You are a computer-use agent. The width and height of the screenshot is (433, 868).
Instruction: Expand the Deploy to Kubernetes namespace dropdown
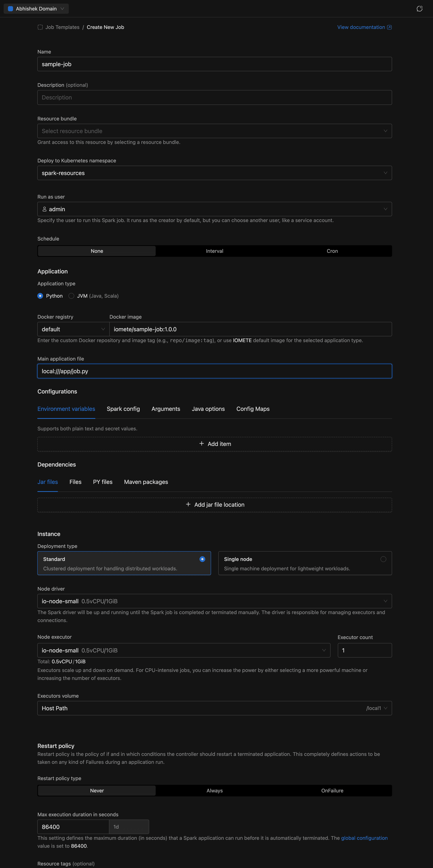pos(215,173)
